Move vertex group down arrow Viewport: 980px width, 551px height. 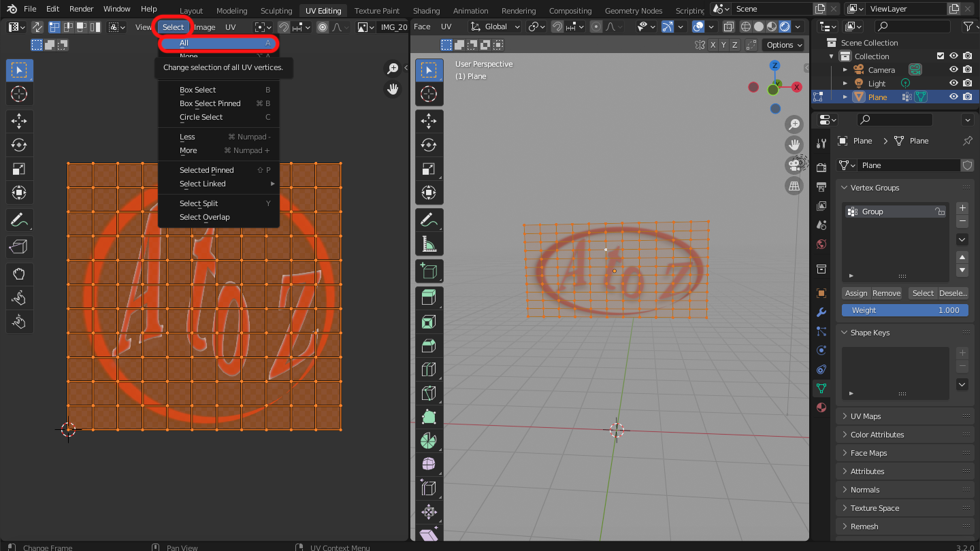[x=962, y=270]
